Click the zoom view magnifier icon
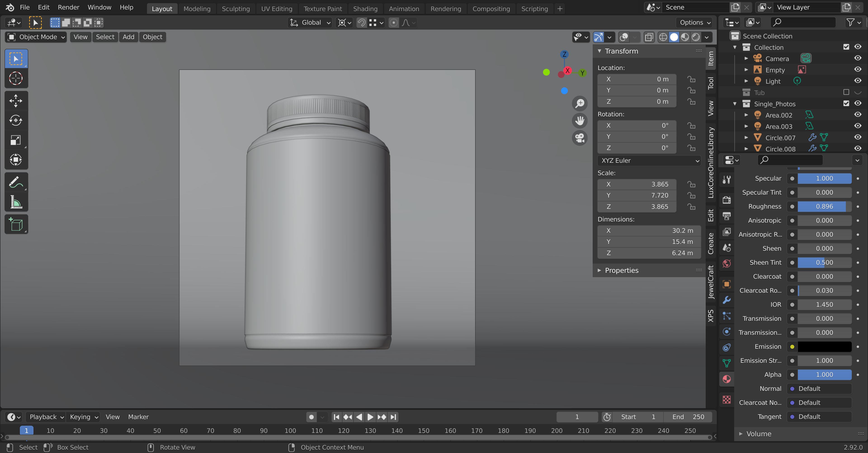The width and height of the screenshot is (868, 453). pos(580,103)
